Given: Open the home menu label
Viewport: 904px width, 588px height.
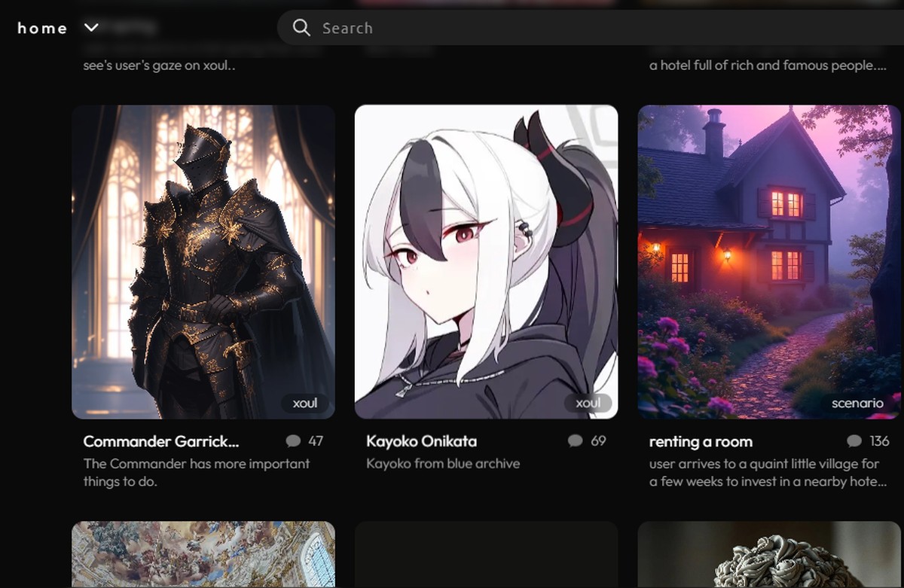Looking at the screenshot, I should (42, 29).
